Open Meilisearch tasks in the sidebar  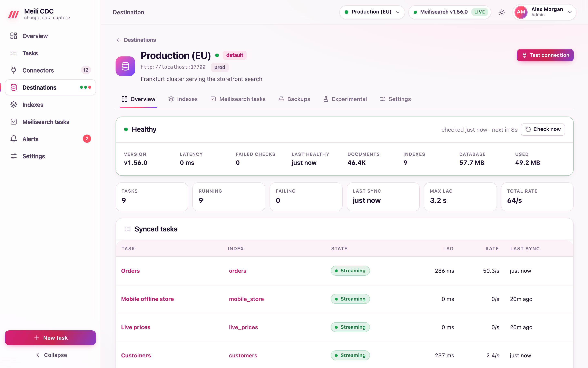(51, 122)
